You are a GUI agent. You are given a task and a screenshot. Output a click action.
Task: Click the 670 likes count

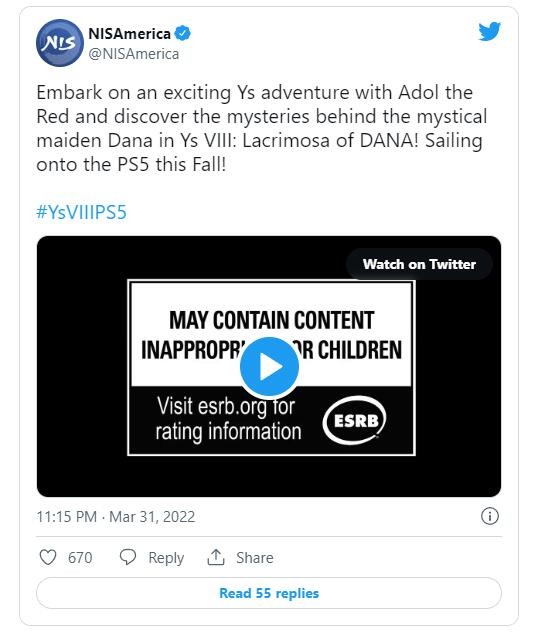tap(80, 558)
